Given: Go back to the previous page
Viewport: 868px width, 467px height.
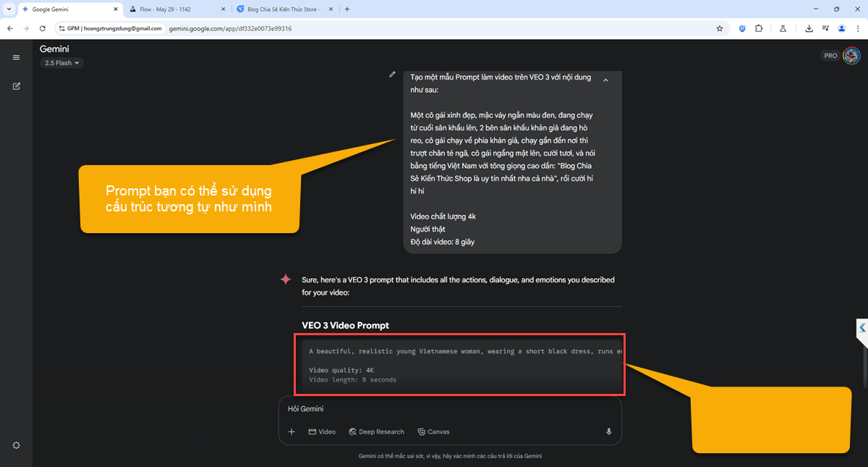Looking at the screenshot, I should pos(9,28).
